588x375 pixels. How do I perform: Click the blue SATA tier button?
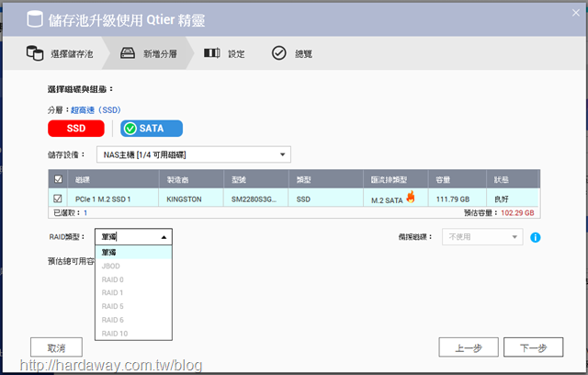tap(152, 129)
